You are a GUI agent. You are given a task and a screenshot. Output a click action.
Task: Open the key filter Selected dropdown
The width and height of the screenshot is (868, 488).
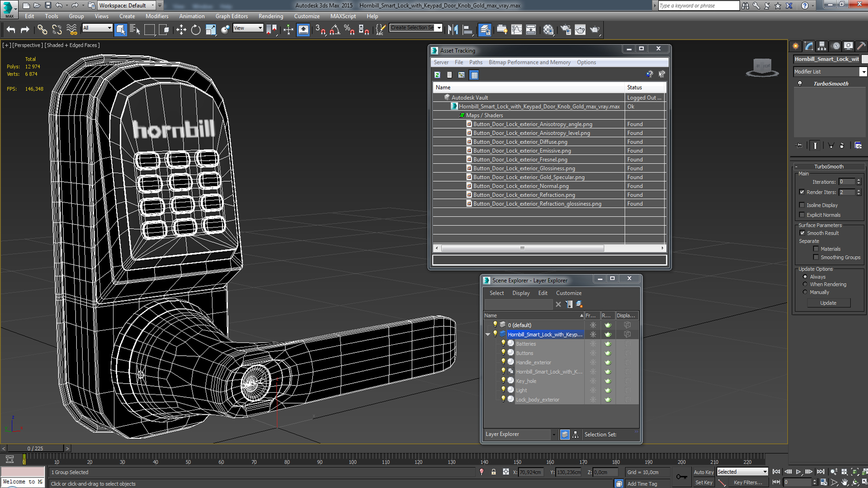click(x=742, y=472)
